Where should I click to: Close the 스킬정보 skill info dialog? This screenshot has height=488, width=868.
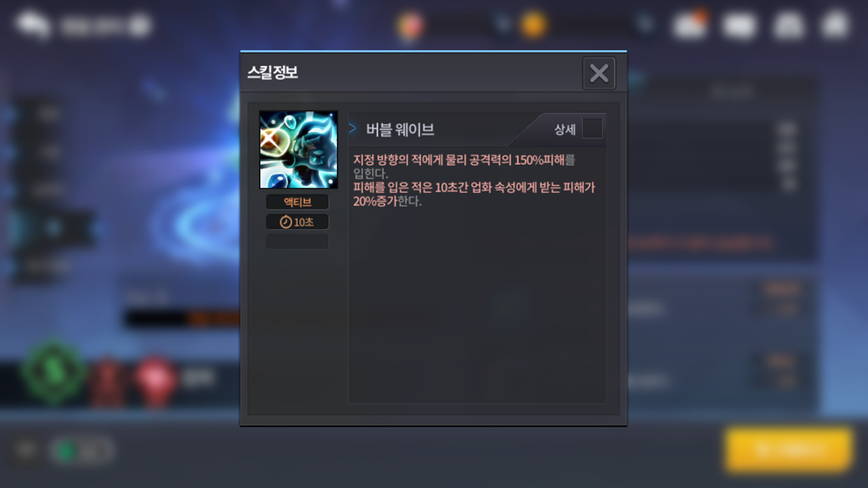tap(599, 73)
